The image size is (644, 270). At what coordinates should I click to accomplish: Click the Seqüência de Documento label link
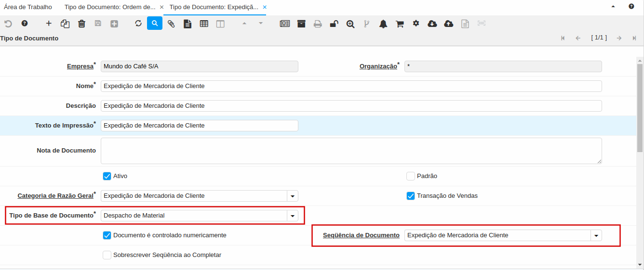click(361, 235)
